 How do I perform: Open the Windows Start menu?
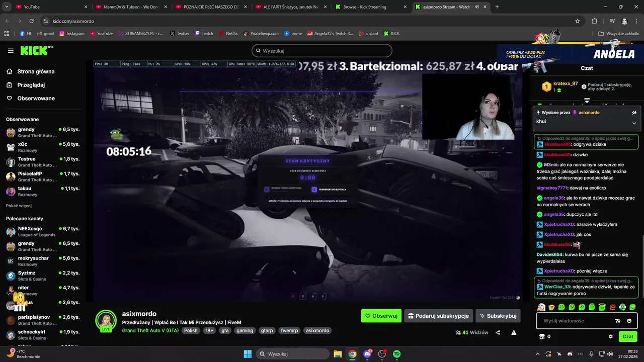248,354
